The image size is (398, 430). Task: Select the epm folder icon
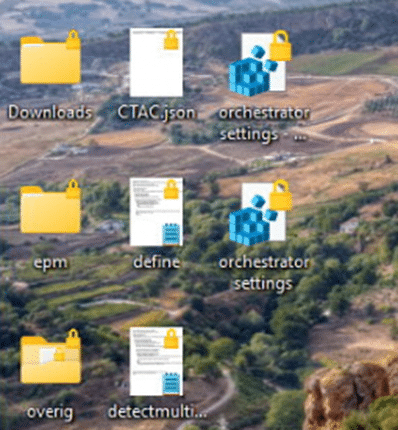(50, 207)
